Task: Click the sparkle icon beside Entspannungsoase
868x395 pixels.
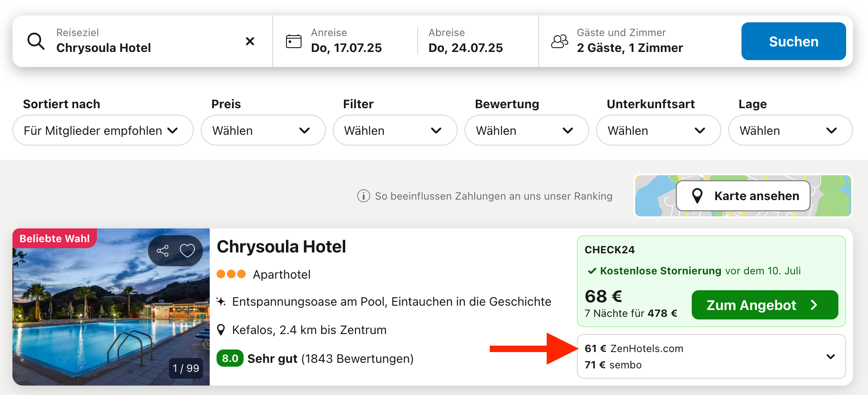Action: click(221, 301)
